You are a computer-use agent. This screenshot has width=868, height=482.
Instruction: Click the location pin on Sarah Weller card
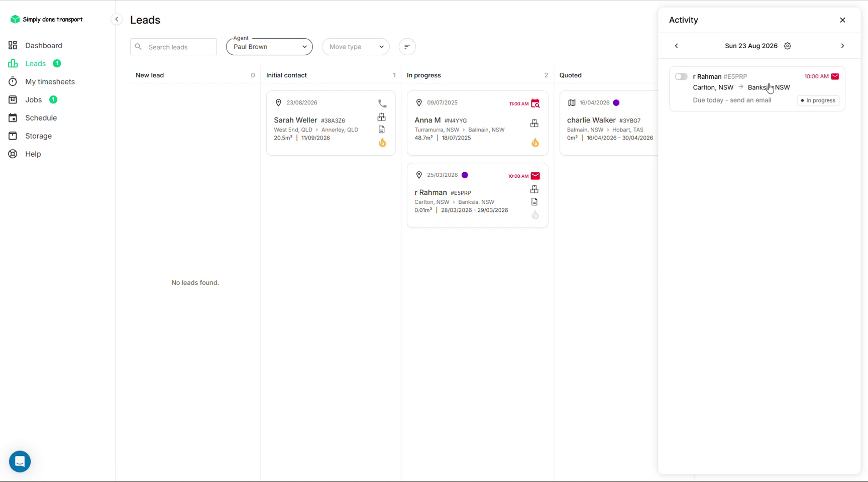tap(278, 103)
